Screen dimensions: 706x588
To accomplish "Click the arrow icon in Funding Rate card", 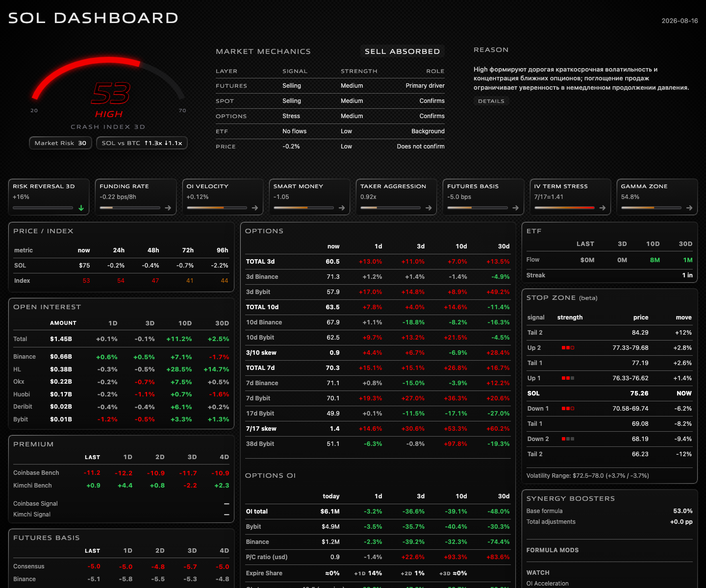I will (168, 208).
